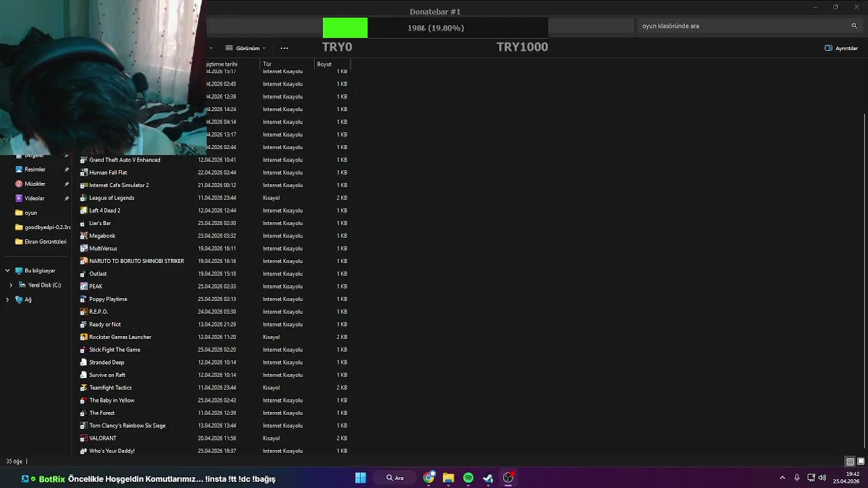Select the Outlast shortcut icon
The width and height of the screenshot is (868, 488).
point(84,274)
